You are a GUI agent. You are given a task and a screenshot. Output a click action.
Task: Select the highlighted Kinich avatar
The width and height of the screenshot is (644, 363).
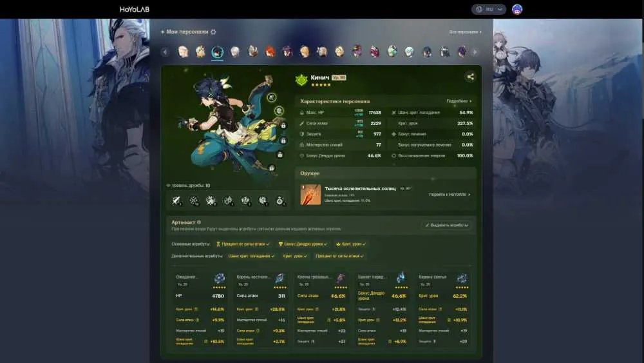217,52
